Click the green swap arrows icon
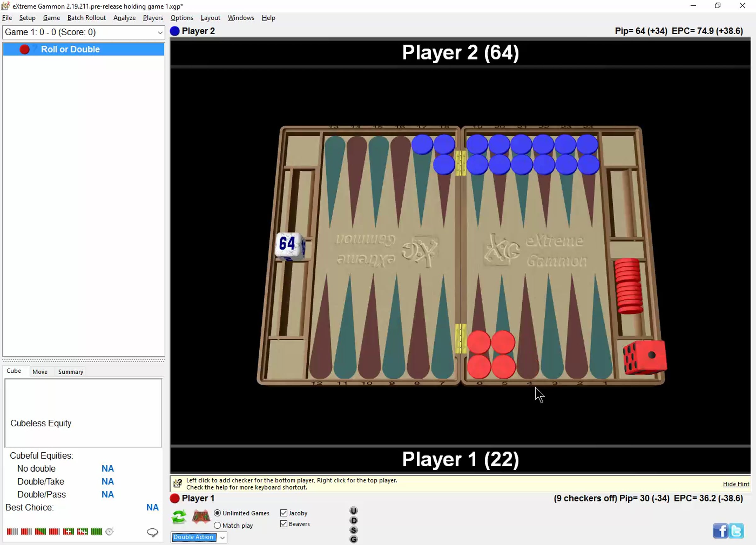756x545 pixels. (179, 517)
